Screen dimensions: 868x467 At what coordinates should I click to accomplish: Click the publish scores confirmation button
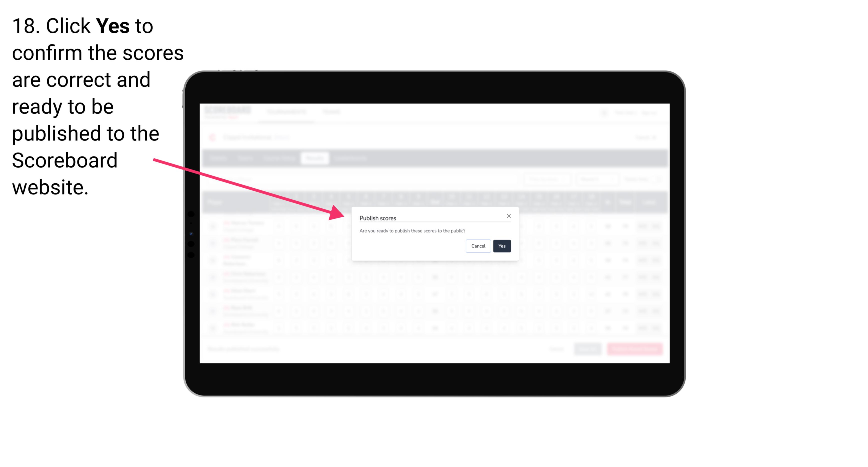501,245
